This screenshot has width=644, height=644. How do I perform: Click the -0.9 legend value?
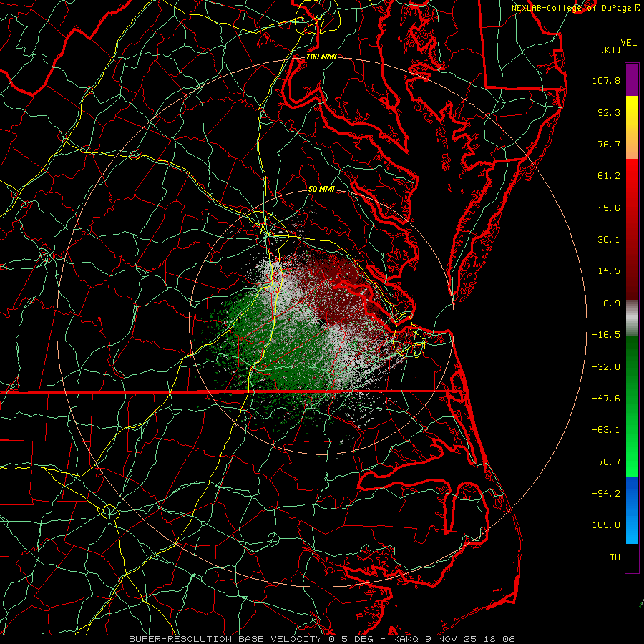point(609,303)
